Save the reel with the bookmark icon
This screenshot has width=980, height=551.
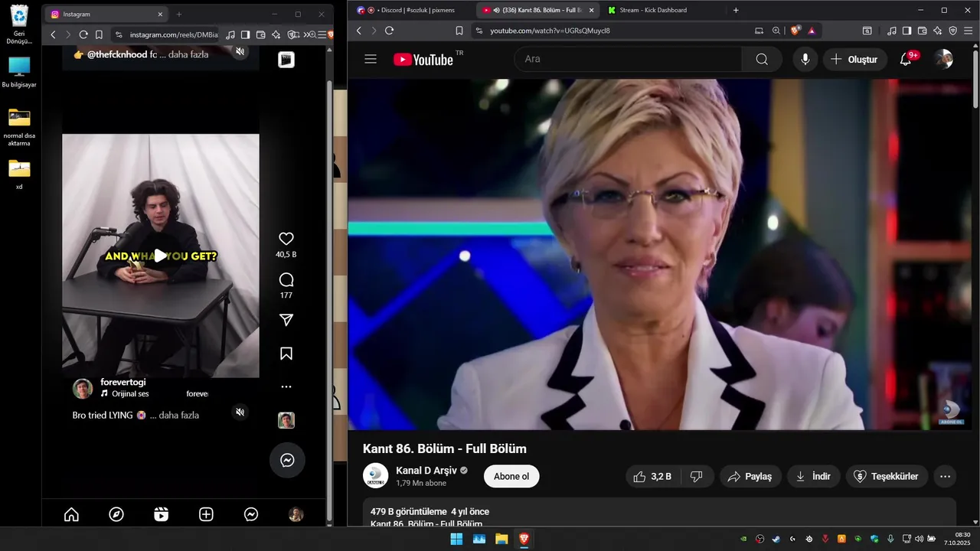point(286,354)
